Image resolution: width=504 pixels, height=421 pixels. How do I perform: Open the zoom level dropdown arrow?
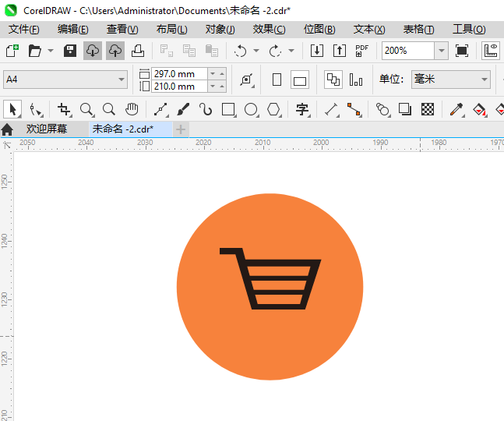pos(442,51)
